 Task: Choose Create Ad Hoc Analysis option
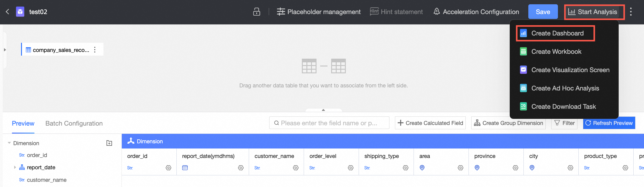(565, 88)
